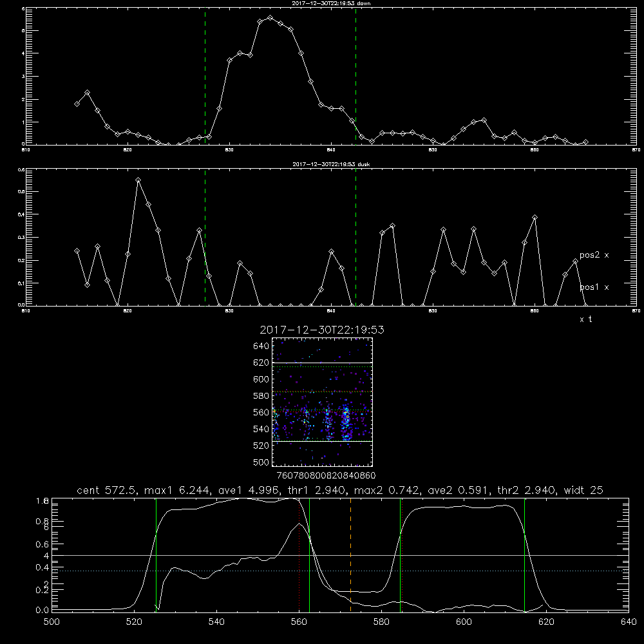Click the highest peak data point in dawn plot
The height and width of the screenshot is (644, 644).
coord(270,17)
